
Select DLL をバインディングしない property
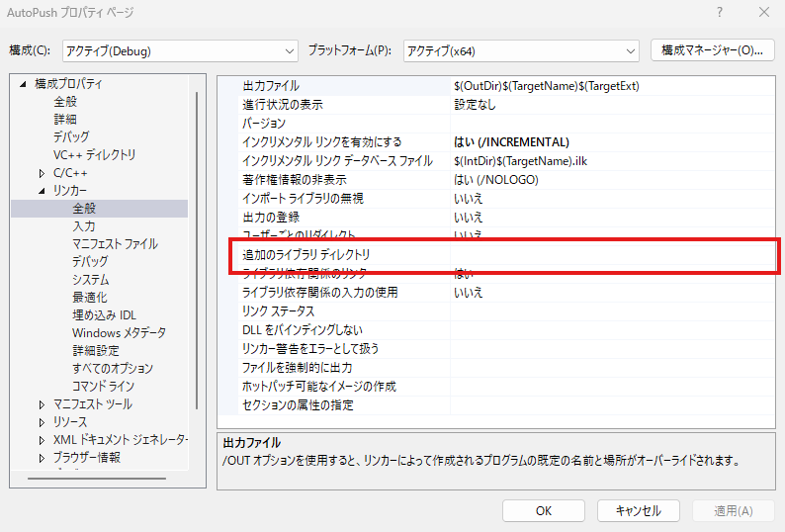pyautogui.click(x=303, y=330)
